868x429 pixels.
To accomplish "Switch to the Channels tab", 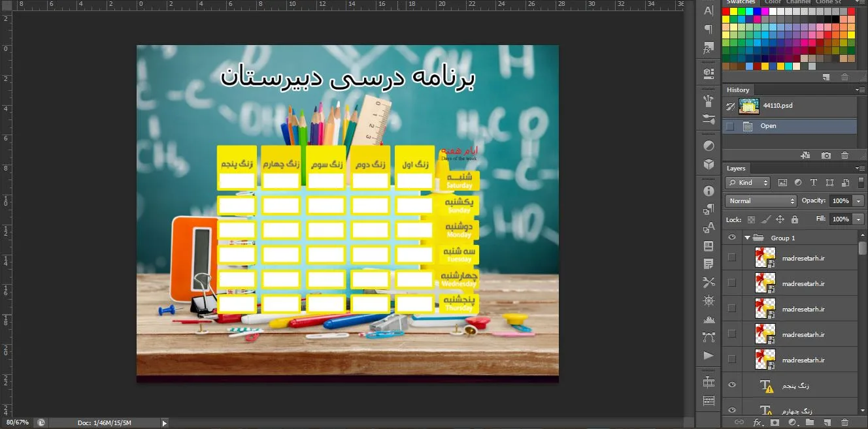I will tap(797, 2).
